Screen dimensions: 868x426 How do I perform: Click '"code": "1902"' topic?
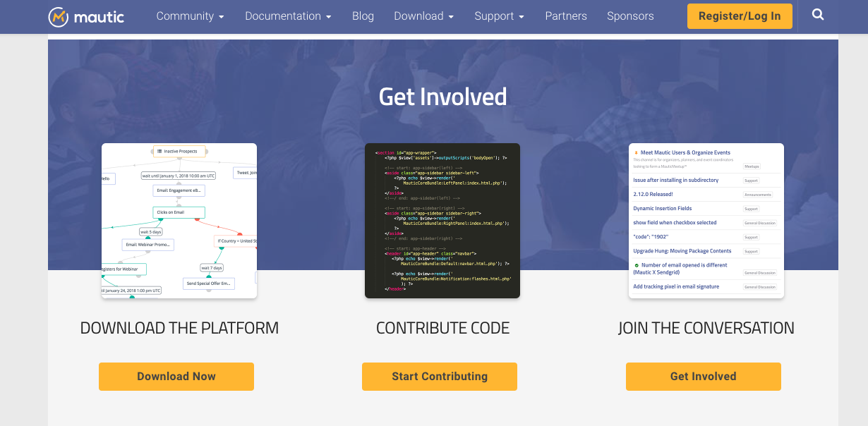[650, 236]
